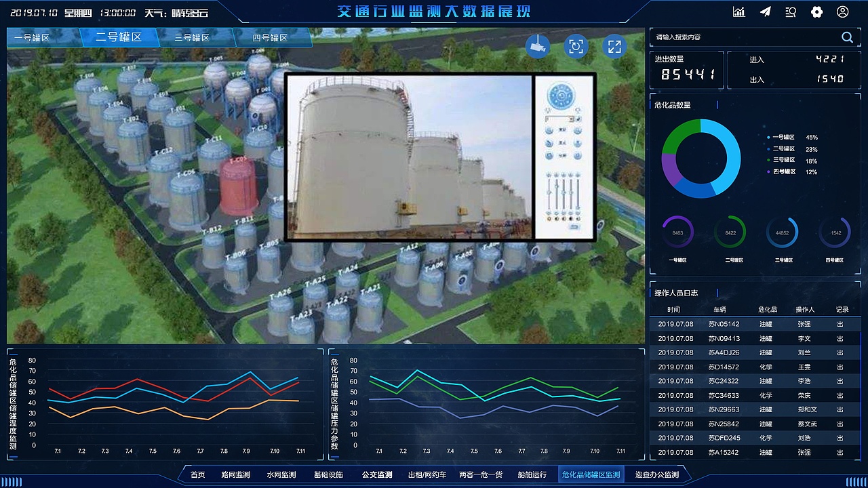Click log row with vehicle 苏C34633
Viewport: 868px width, 488px height.
tap(755, 395)
